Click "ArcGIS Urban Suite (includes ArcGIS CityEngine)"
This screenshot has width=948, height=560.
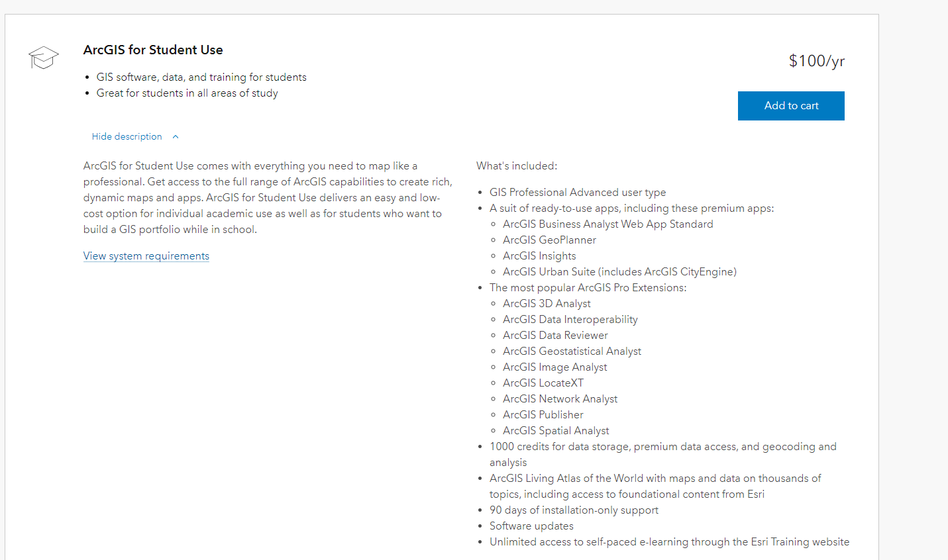[619, 271]
